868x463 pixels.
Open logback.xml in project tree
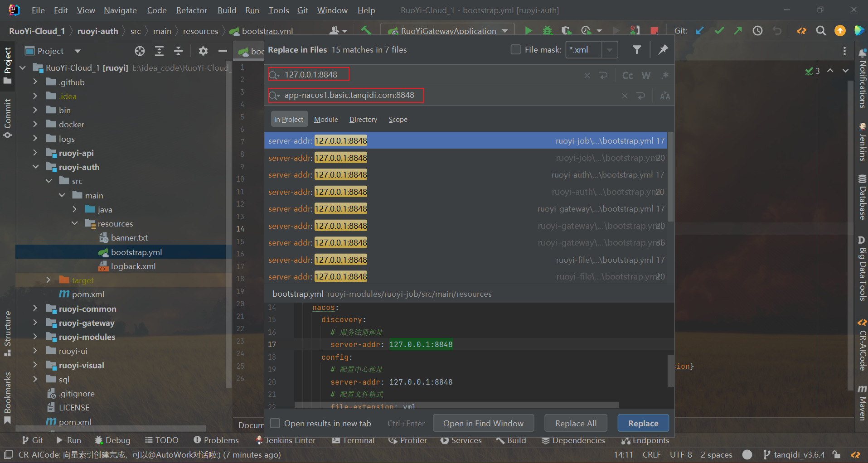[x=133, y=266]
